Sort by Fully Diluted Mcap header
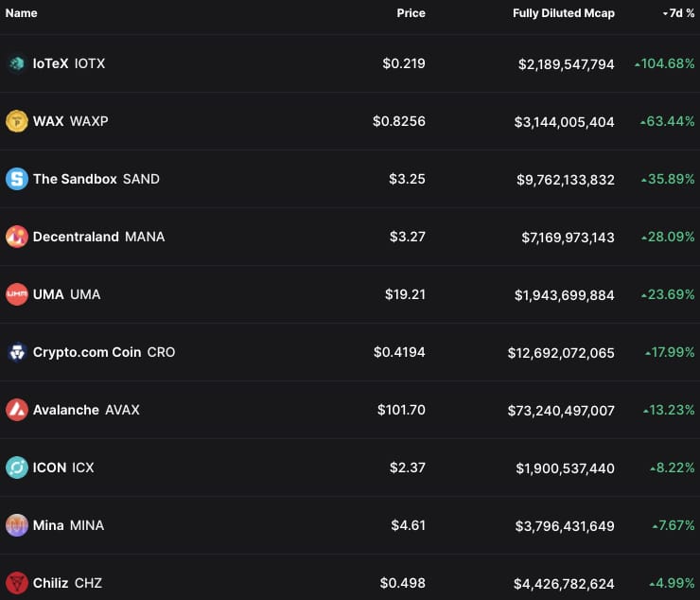Viewport: 700px width, 600px height. tap(563, 13)
